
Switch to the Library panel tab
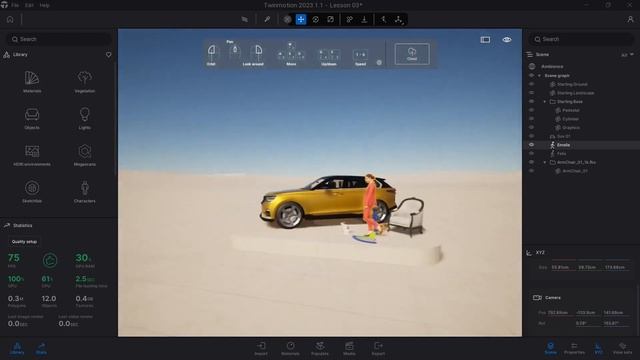click(17, 349)
